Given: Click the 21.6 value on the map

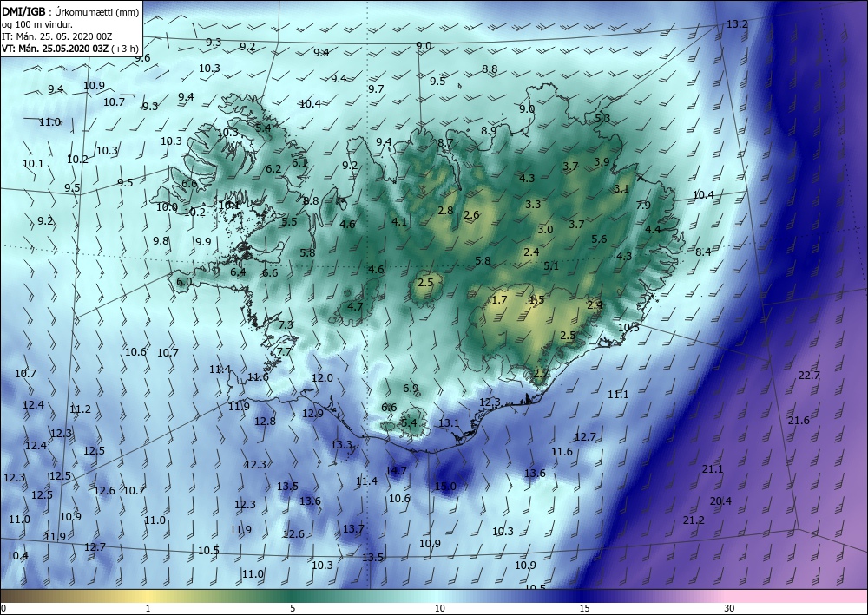Looking at the screenshot, I should 799,421.
